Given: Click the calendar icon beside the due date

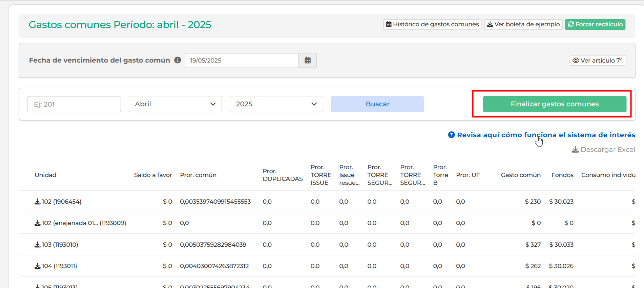Looking at the screenshot, I should click(x=307, y=61).
